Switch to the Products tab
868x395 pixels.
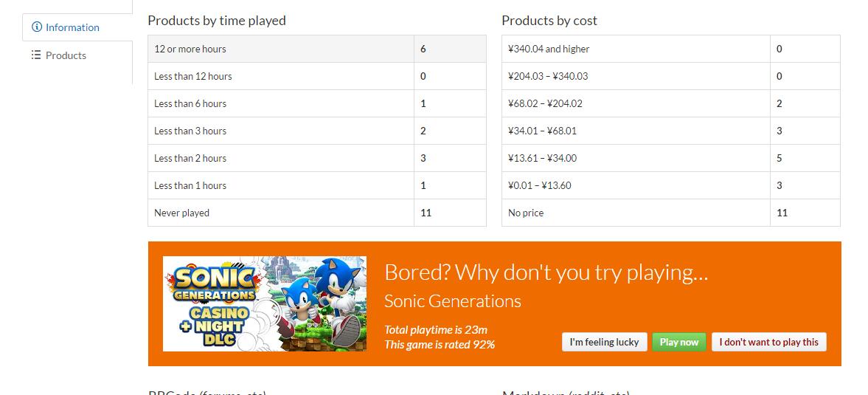click(66, 55)
